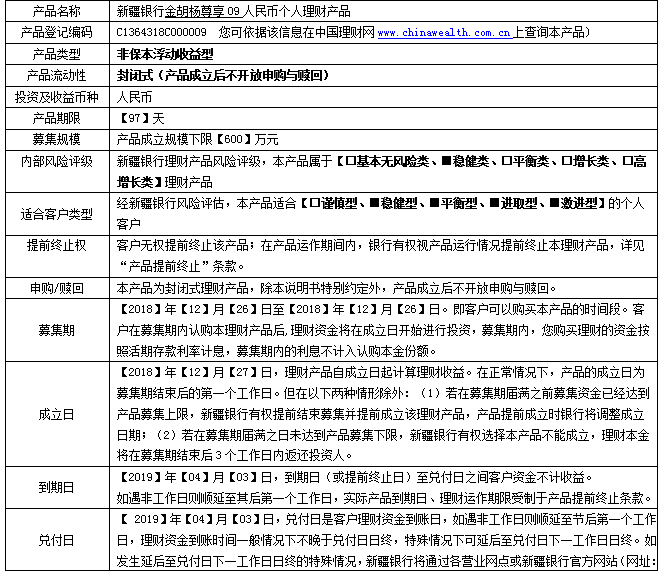Click the 产品登记编码 row label
Viewport: 662px width, 574px height.
pos(57,32)
